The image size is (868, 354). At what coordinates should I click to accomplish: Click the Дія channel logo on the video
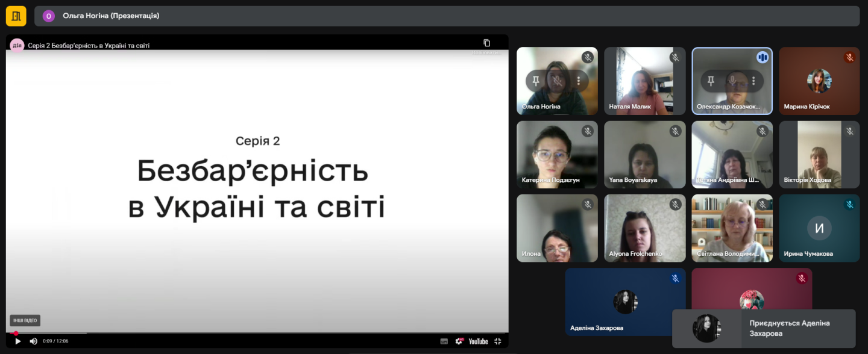[x=17, y=45]
